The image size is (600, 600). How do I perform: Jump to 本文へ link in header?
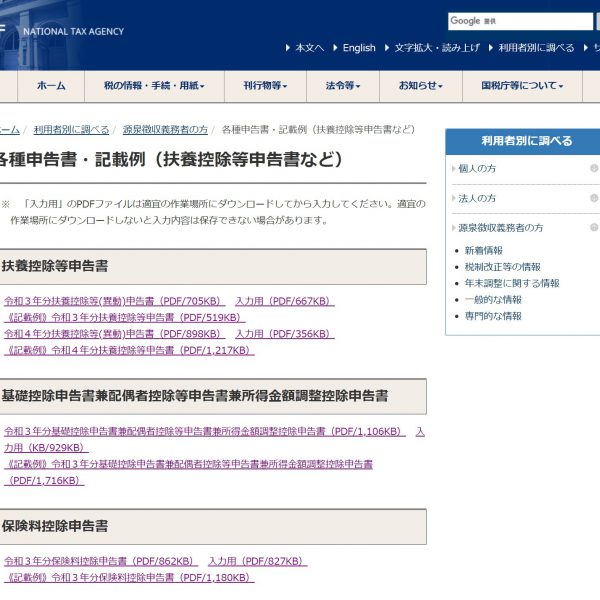tap(309, 48)
